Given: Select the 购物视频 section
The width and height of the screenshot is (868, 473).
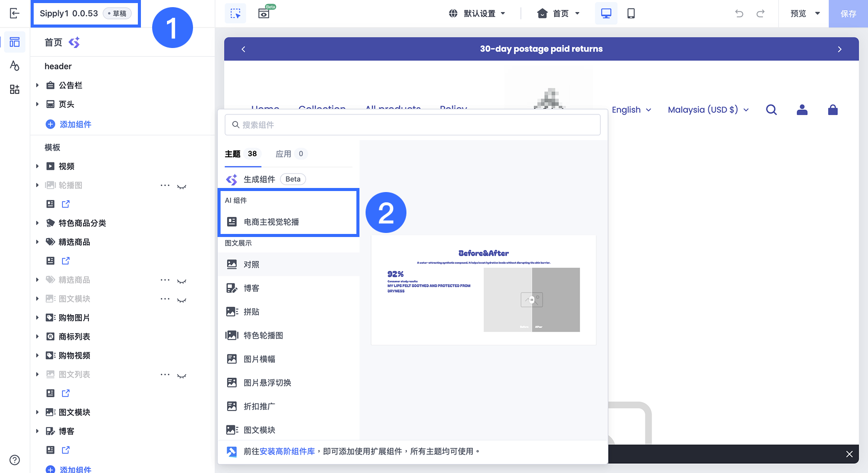Looking at the screenshot, I should tap(74, 356).
